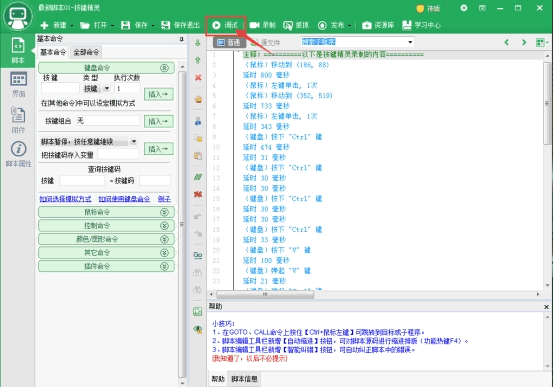Switch to the 界面 interface sidebar view
Screen dimensions: 554x387
tap(18, 84)
